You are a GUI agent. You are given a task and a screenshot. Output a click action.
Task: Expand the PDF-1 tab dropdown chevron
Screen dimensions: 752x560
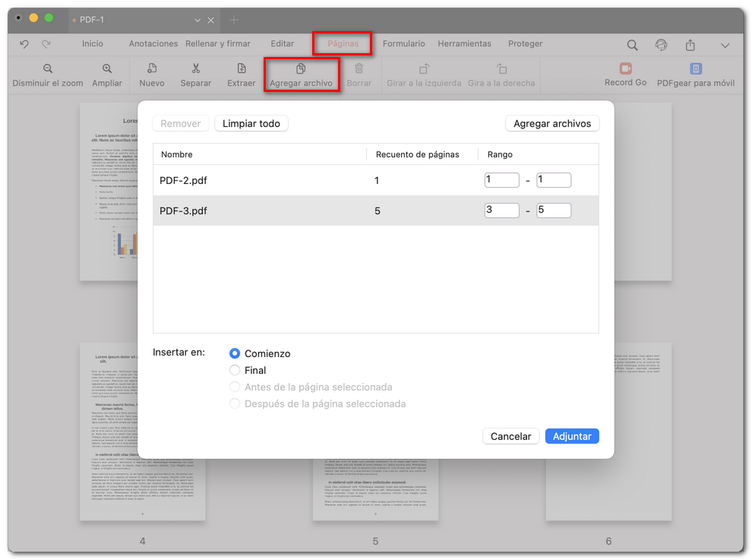tap(197, 20)
